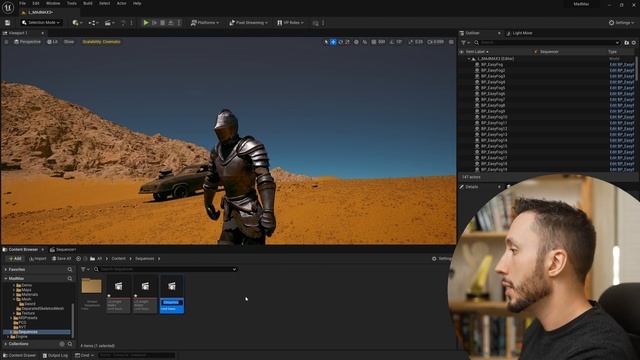Screen dimensions: 640x360
Task: Activate the Rotate gizmo tool
Action: tap(340, 42)
